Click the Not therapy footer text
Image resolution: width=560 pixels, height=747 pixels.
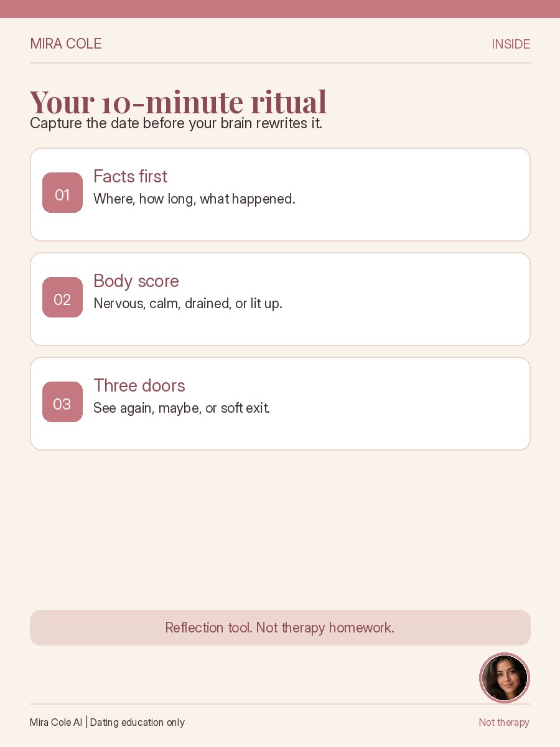pyautogui.click(x=504, y=722)
